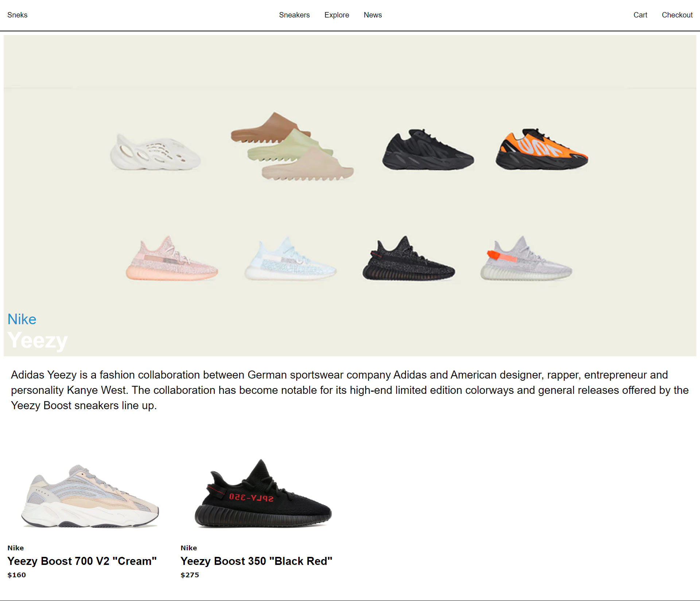Image resolution: width=700 pixels, height=601 pixels.
Task: Click the blue Nike brand link on the banner
Action: [x=22, y=319]
